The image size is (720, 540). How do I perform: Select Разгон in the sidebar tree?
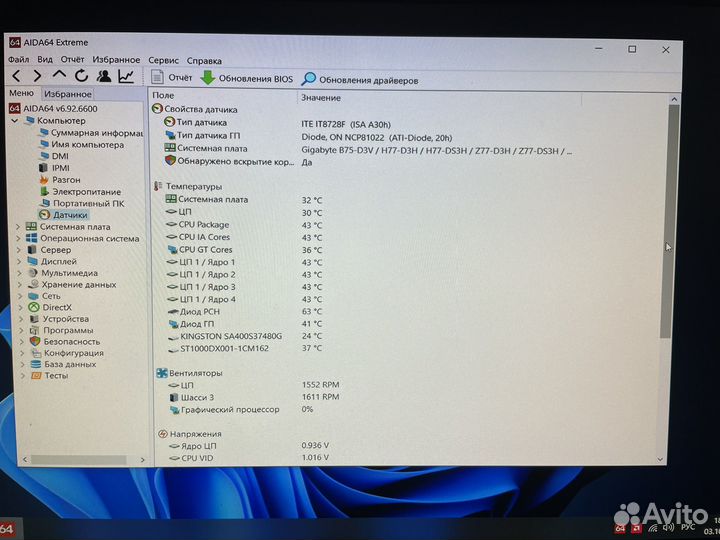(x=66, y=180)
